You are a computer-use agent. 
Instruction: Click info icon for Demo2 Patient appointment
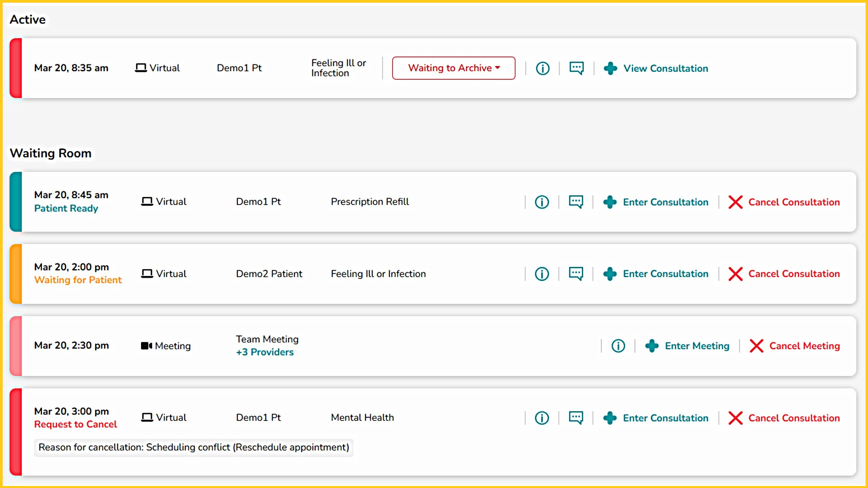point(542,274)
